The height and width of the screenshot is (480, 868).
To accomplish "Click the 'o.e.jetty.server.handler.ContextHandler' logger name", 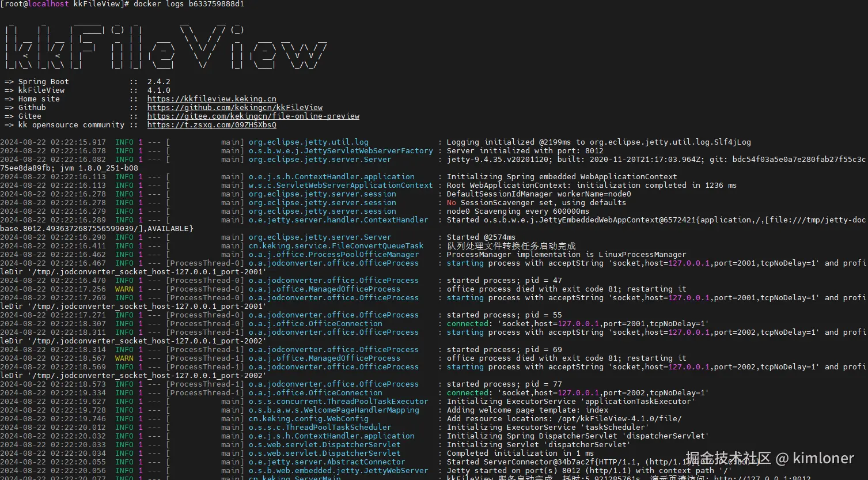I will (x=339, y=220).
